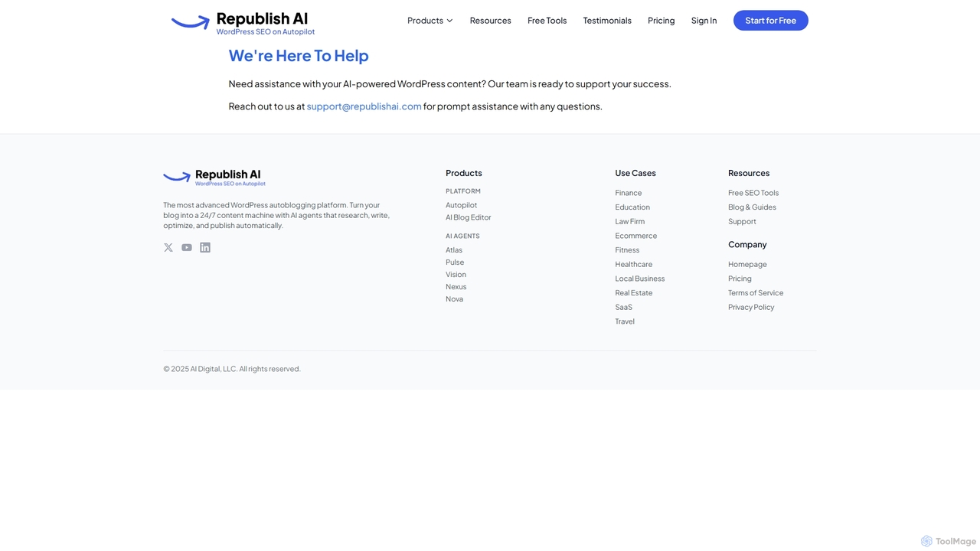Select the Nexus agent link
The width and height of the screenshot is (980, 551).
[x=456, y=287]
